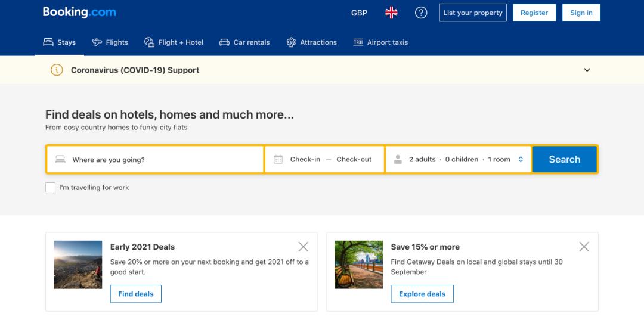Open the GBP currency selector
644x320 pixels.
pyautogui.click(x=359, y=13)
